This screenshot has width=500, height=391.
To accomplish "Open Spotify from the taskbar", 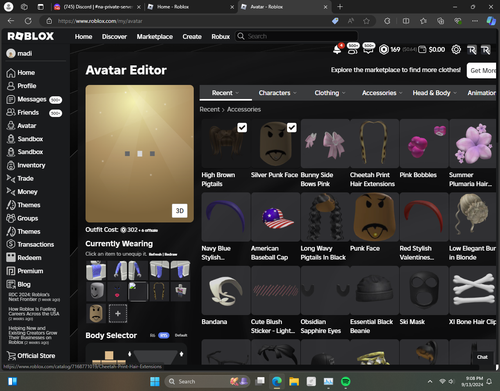I will [x=346, y=381].
